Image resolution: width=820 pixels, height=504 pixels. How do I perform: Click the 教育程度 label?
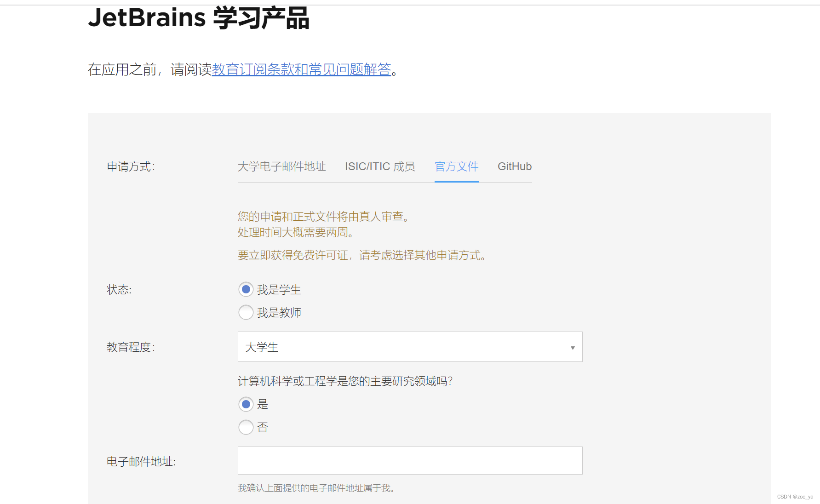click(131, 347)
